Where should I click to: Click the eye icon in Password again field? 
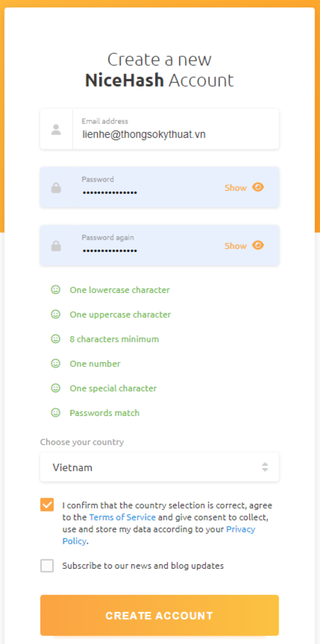click(x=258, y=245)
